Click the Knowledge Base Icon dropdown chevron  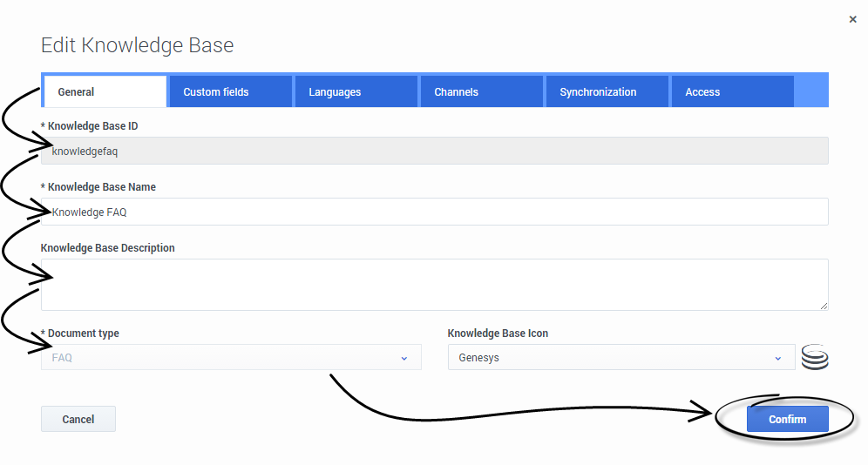pyautogui.click(x=777, y=358)
